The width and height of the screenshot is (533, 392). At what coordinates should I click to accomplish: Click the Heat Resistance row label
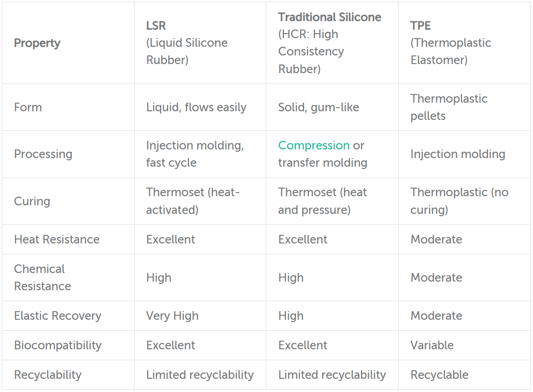pos(57,239)
